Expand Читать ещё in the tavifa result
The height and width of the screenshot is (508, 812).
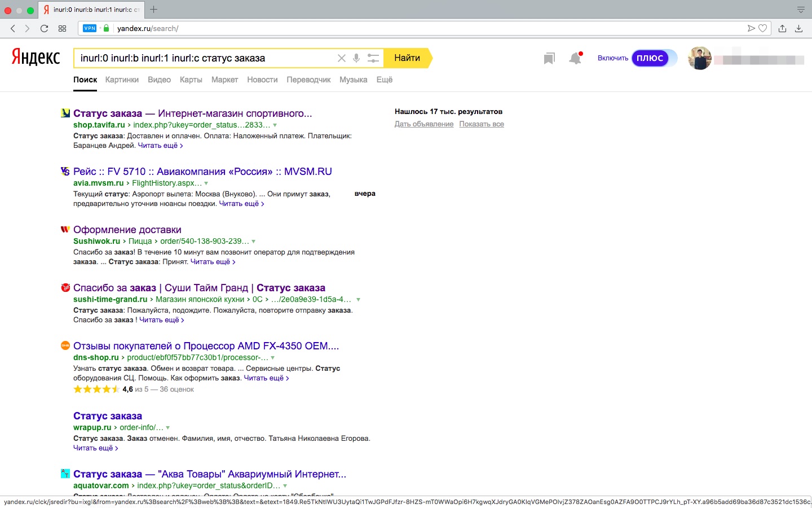(x=160, y=146)
